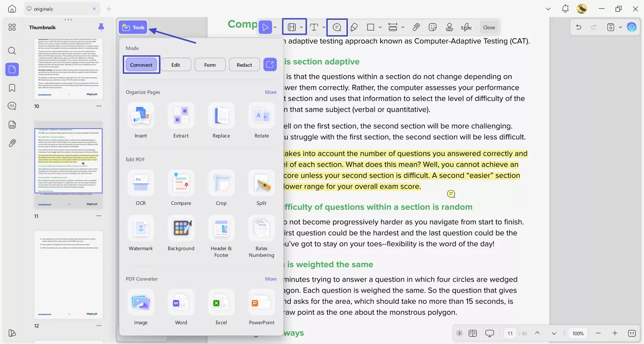
Task: Click More next to Organize Pages
Action: coord(270,92)
